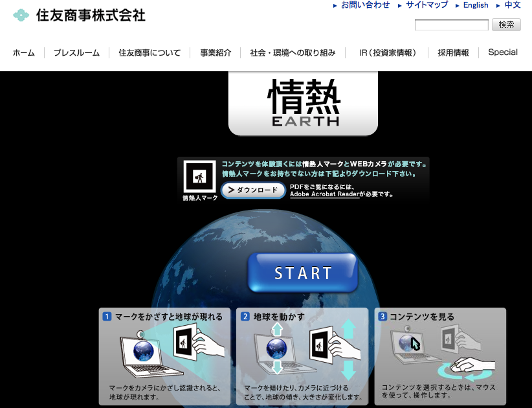This screenshot has width=532, height=408.
Task: Click arrow bullet before English
Action: click(458, 6)
